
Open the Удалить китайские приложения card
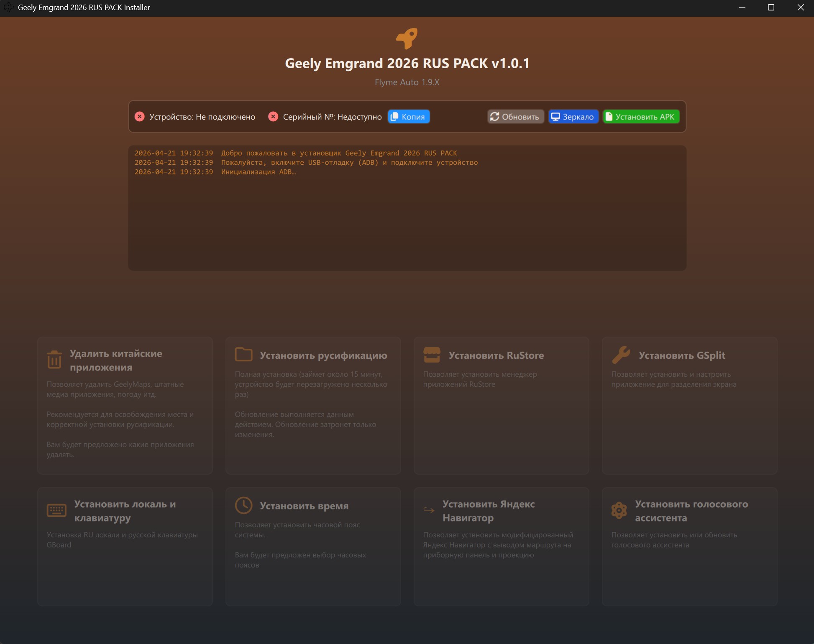(125, 406)
